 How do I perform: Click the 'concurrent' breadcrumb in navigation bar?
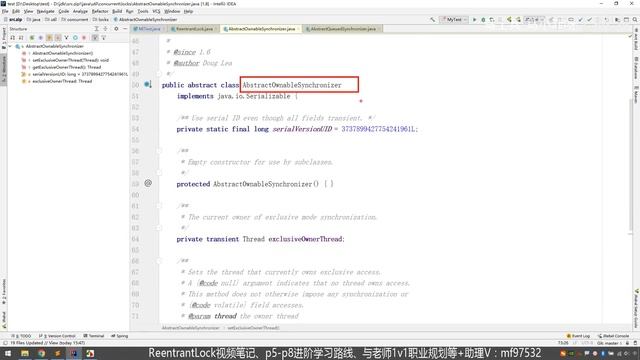click(x=74, y=20)
